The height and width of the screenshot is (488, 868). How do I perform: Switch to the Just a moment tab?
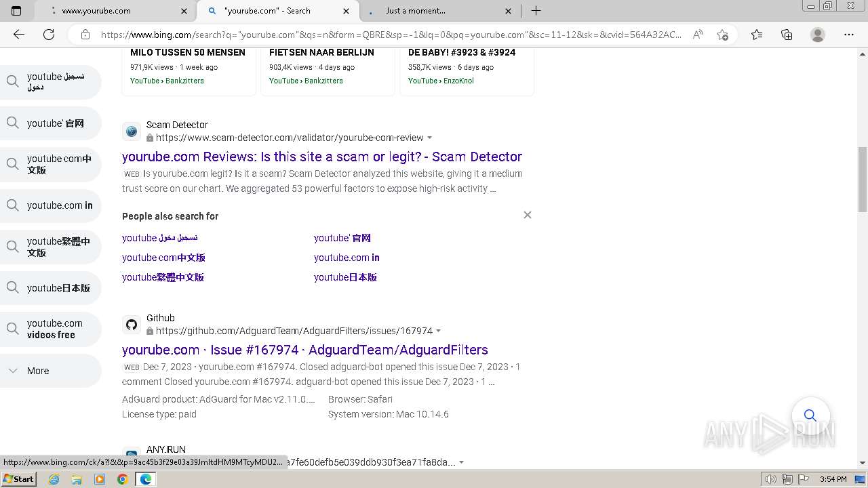point(440,11)
